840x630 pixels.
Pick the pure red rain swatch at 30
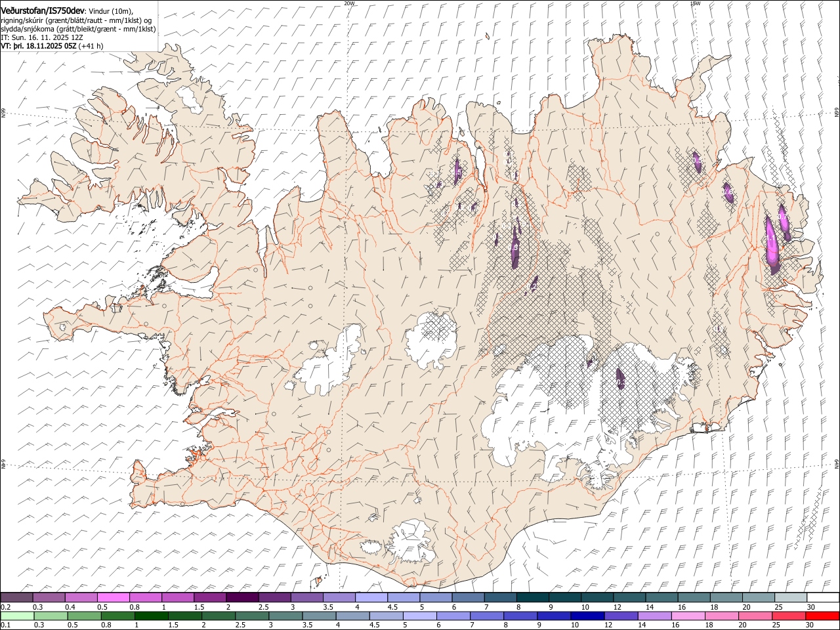[822, 616]
